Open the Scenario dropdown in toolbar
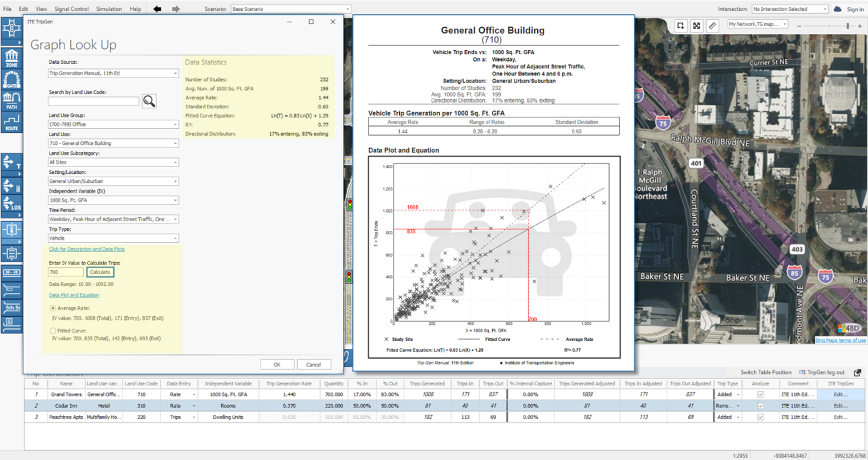 [x=290, y=9]
